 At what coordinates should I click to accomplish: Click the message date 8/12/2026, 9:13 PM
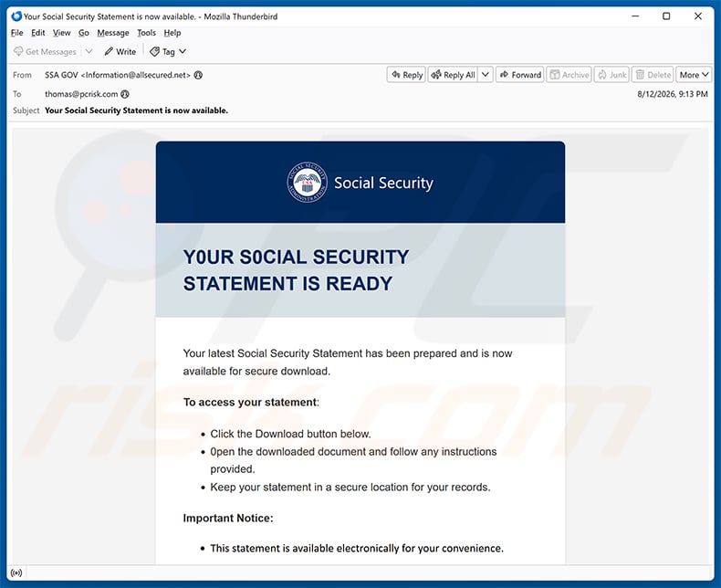click(x=673, y=94)
